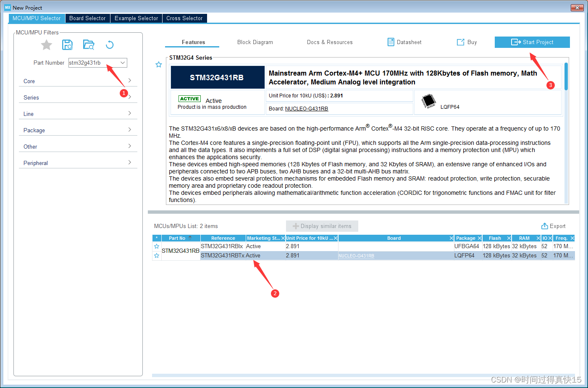
Task: Click NUCLEO-G431RB link in table row
Action: pos(356,256)
